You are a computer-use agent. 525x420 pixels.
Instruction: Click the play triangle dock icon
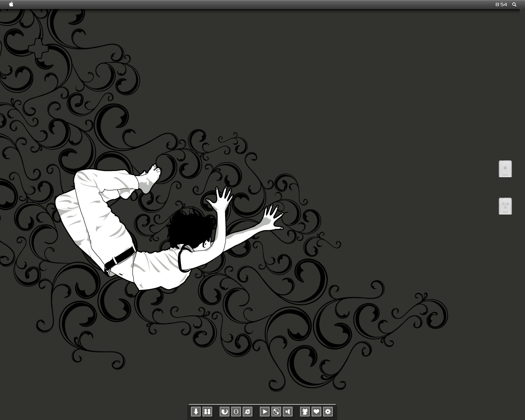[x=265, y=411]
